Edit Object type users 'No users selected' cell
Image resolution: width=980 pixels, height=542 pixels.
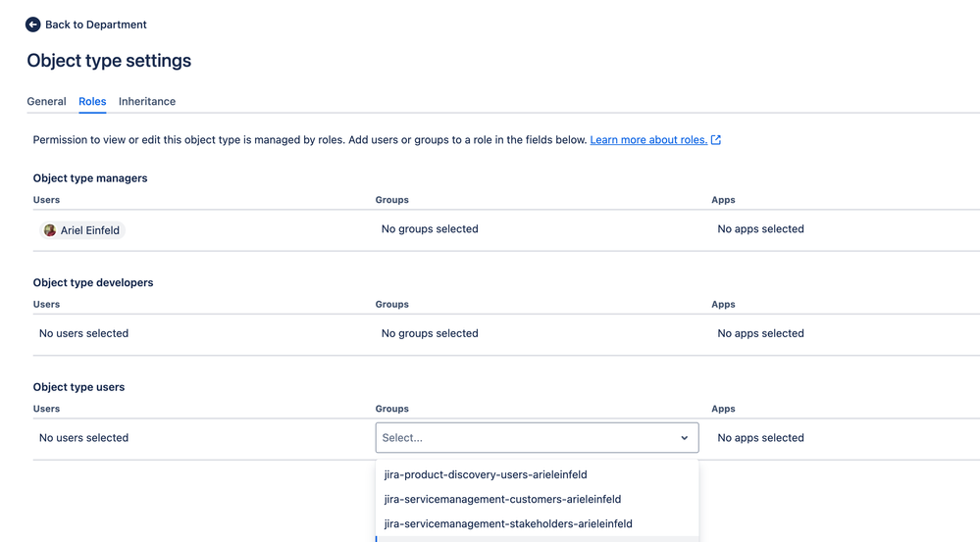pos(83,438)
